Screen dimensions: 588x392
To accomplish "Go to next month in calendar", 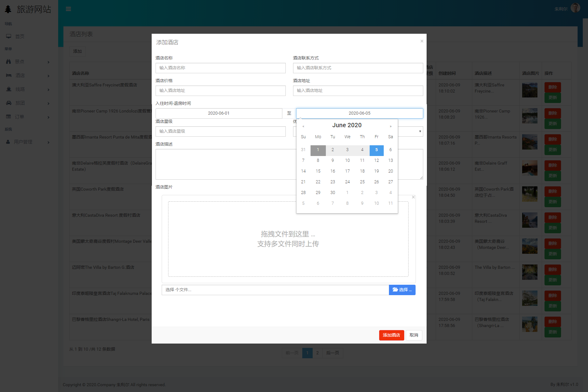I will (390, 126).
